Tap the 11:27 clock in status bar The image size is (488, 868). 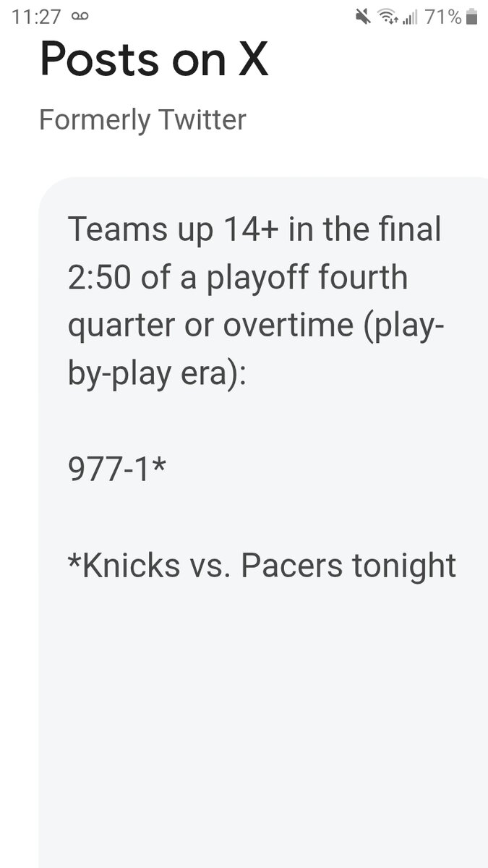click(37, 17)
